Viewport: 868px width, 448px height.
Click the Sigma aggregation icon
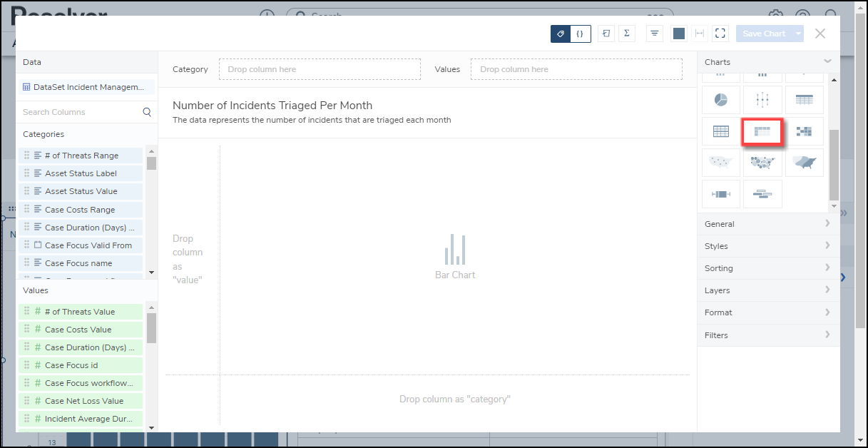[x=626, y=34]
